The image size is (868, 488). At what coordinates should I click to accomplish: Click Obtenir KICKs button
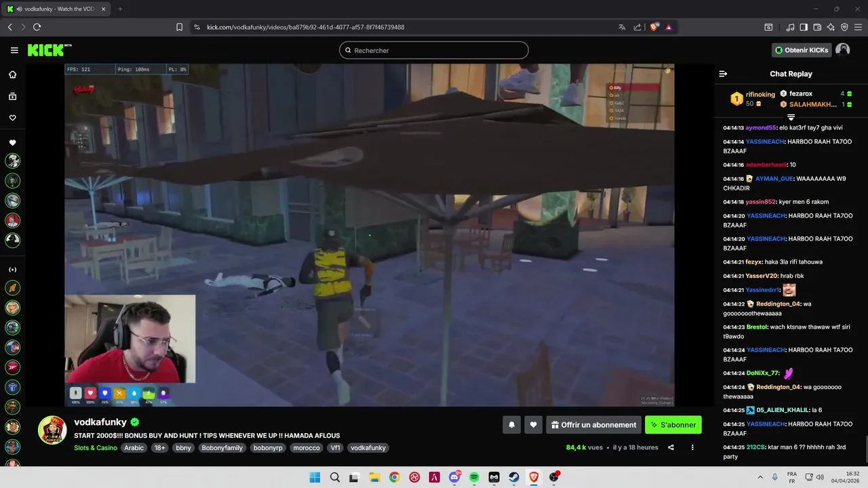[x=802, y=50]
